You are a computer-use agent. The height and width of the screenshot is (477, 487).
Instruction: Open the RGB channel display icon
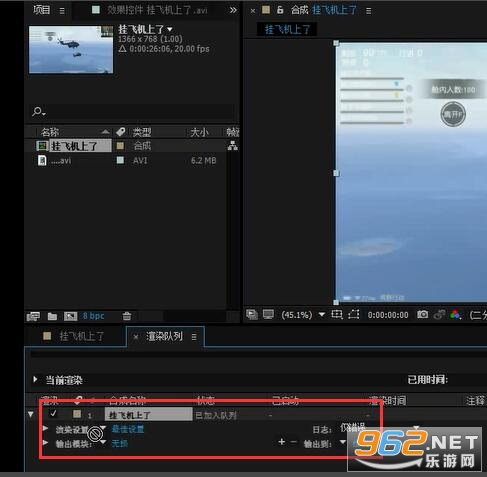456,314
